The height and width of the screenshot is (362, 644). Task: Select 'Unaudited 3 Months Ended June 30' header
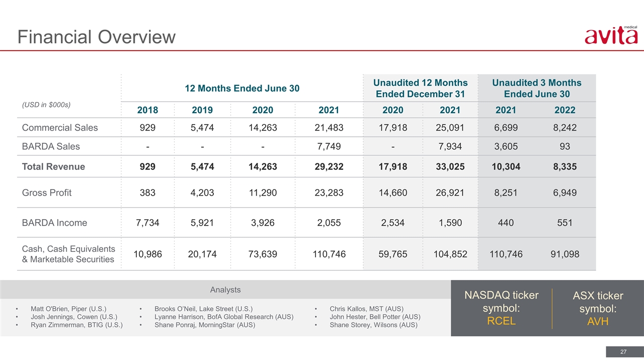[536, 88]
